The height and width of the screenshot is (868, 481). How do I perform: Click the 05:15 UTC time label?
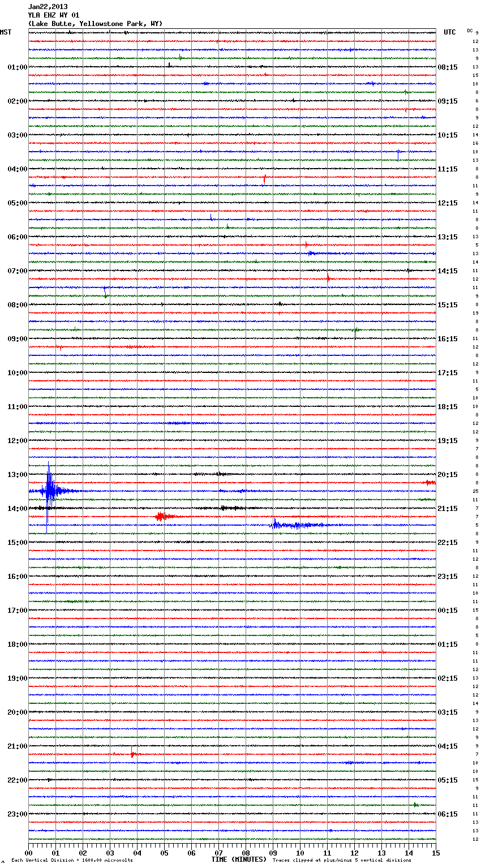[448, 780]
